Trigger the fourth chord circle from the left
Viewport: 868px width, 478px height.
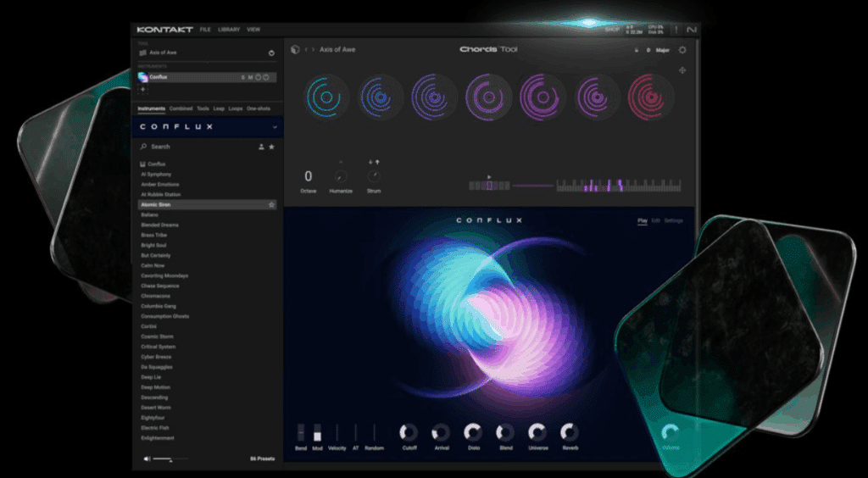[488, 97]
